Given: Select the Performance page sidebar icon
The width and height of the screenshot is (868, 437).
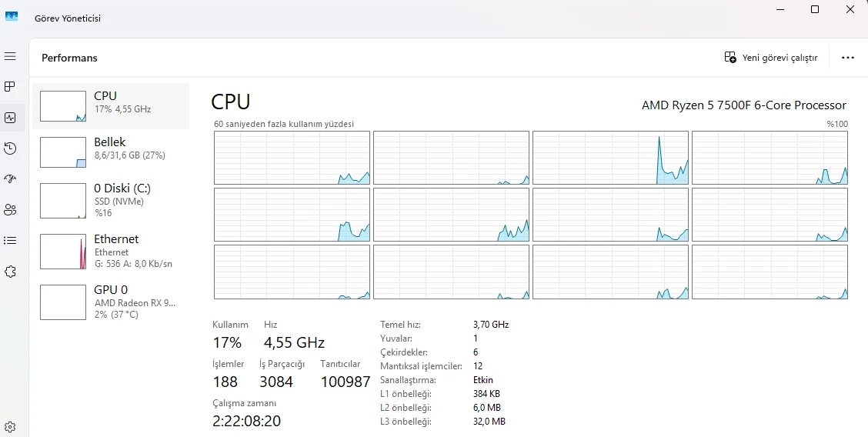Looking at the screenshot, I should [x=10, y=118].
